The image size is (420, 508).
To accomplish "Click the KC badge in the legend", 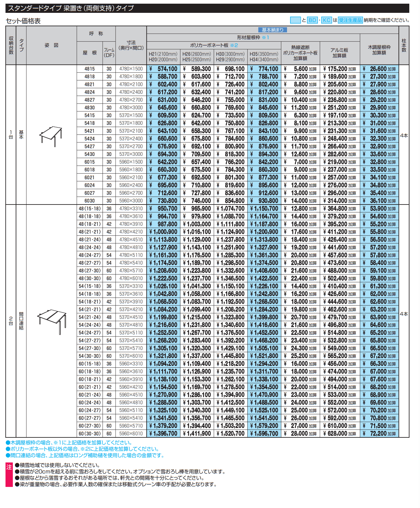I will (326, 20).
